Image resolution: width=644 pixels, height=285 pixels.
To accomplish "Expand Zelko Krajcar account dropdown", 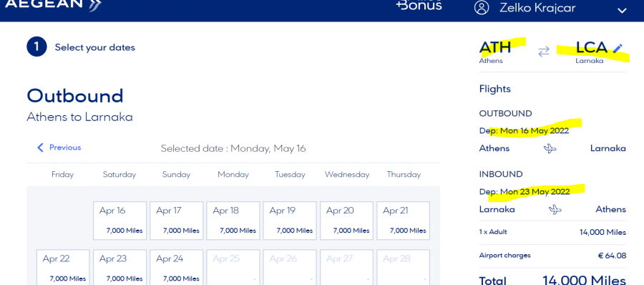I will (x=623, y=10).
